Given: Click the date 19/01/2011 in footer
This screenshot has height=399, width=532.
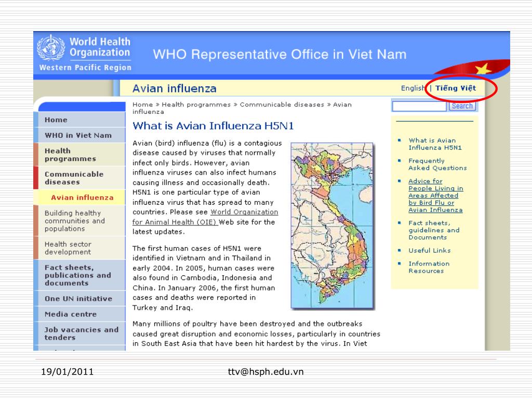Looking at the screenshot, I should [67, 371].
